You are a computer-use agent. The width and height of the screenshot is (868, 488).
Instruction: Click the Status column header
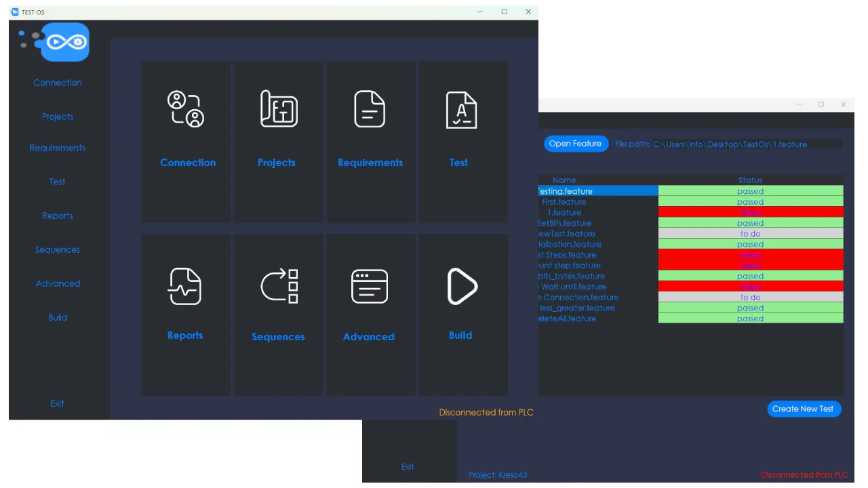750,180
